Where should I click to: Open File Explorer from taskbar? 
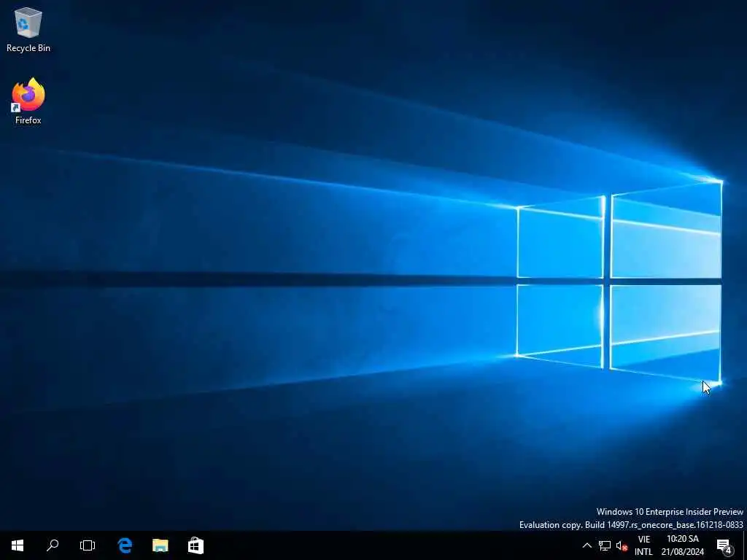(160, 545)
